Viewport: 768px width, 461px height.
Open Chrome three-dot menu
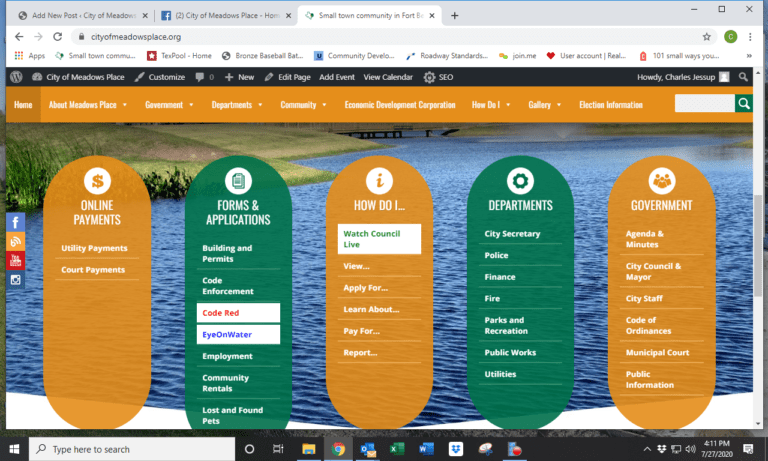pyautogui.click(x=750, y=37)
